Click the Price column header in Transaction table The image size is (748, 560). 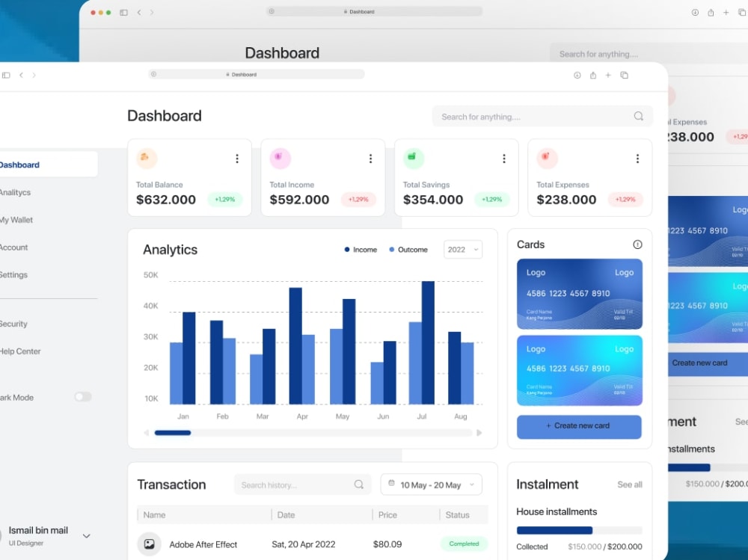click(x=387, y=514)
